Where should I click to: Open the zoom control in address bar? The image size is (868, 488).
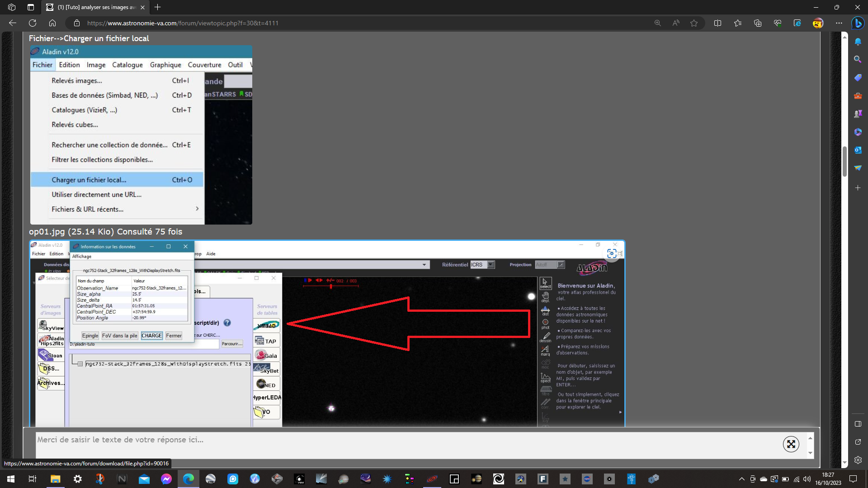click(658, 23)
